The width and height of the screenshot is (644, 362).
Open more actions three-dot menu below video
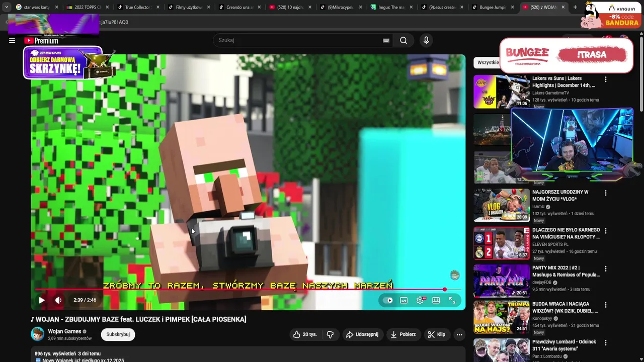click(459, 334)
